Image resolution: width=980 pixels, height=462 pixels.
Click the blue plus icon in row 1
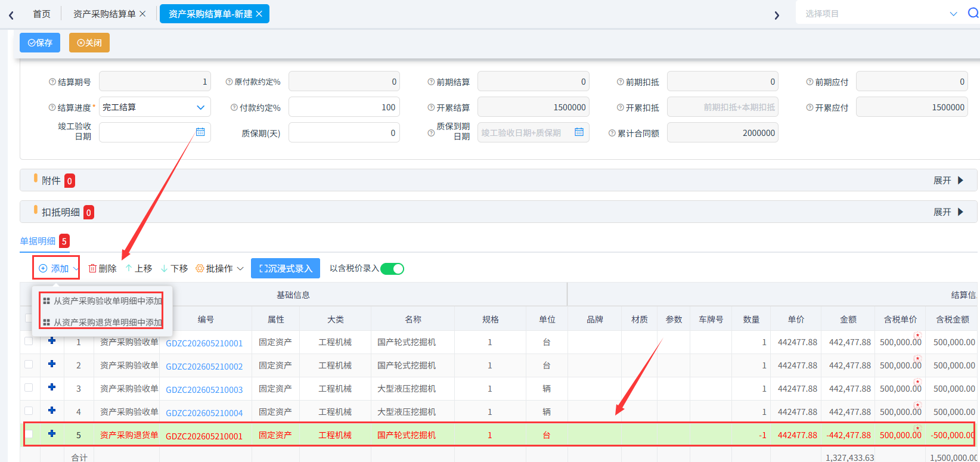[x=52, y=340]
